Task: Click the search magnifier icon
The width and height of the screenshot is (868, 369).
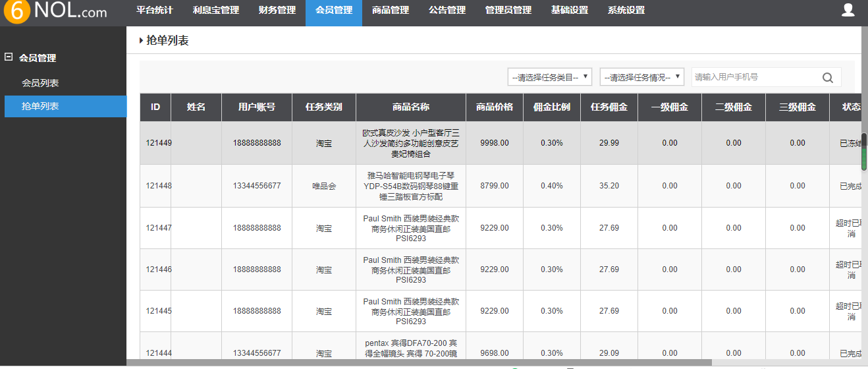Action: point(828,77)
